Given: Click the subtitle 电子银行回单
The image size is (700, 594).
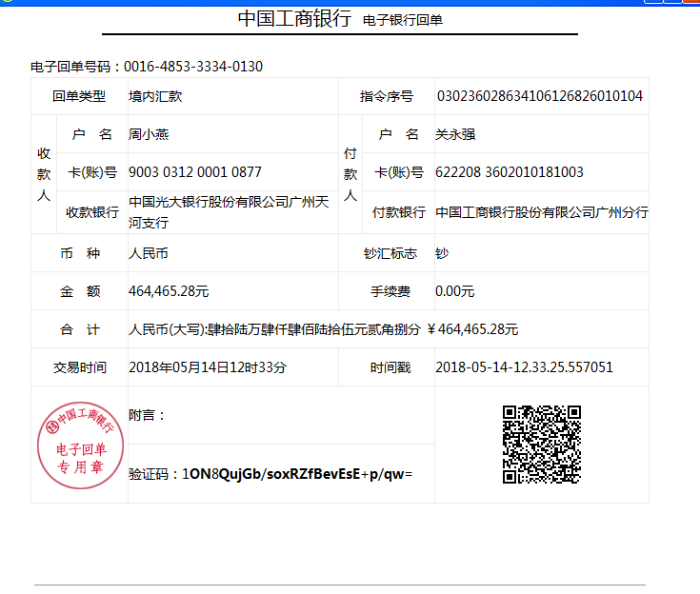Looking at the screenshot, I should click(403, 20).
